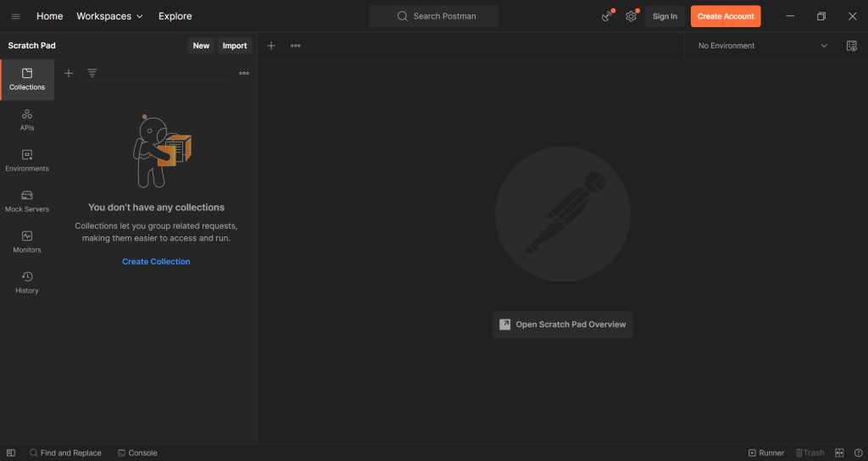Select the Environments sidebar tab
868x461 pixels.
tap(27, 161)
